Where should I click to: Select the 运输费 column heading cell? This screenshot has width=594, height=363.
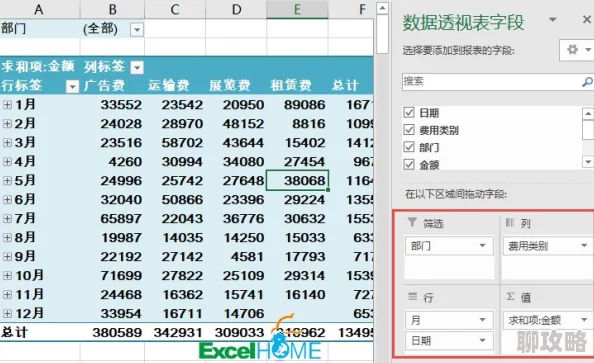point(175,86)
